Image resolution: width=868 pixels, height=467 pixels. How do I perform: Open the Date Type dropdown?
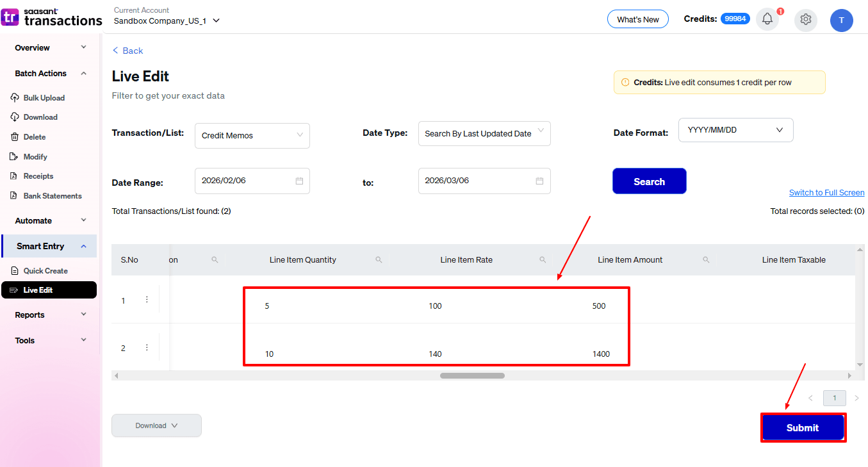(x=484, y=134)
